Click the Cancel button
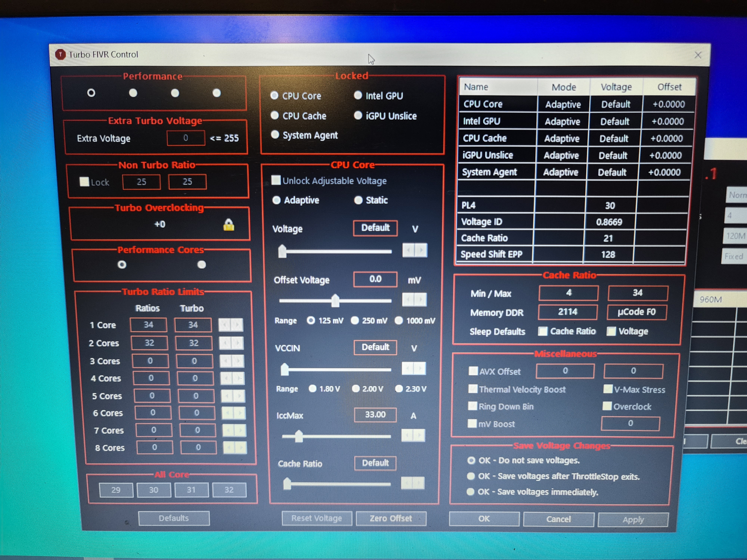Image resolution: width=747 pixels, height=560 pixels. coord(559,519)
